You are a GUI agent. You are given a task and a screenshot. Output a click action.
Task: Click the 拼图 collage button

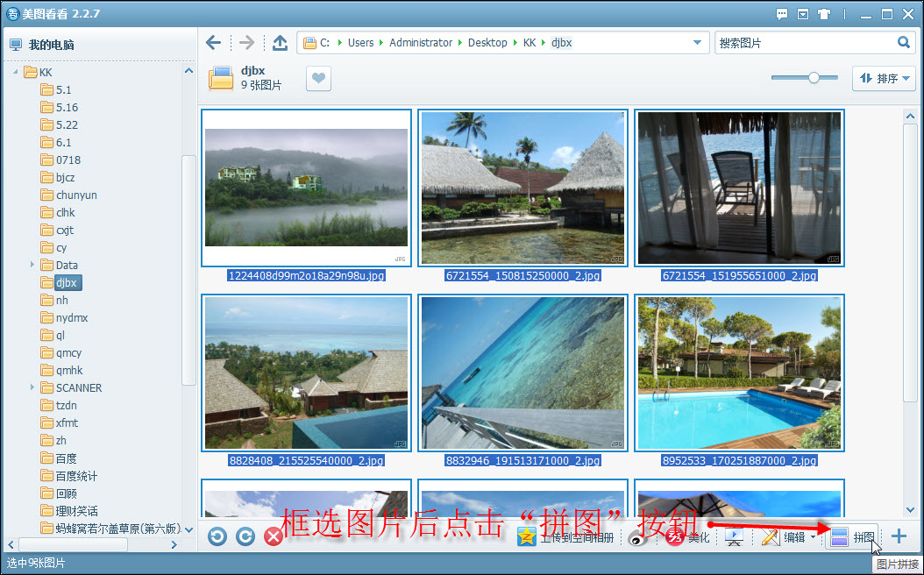852,536
